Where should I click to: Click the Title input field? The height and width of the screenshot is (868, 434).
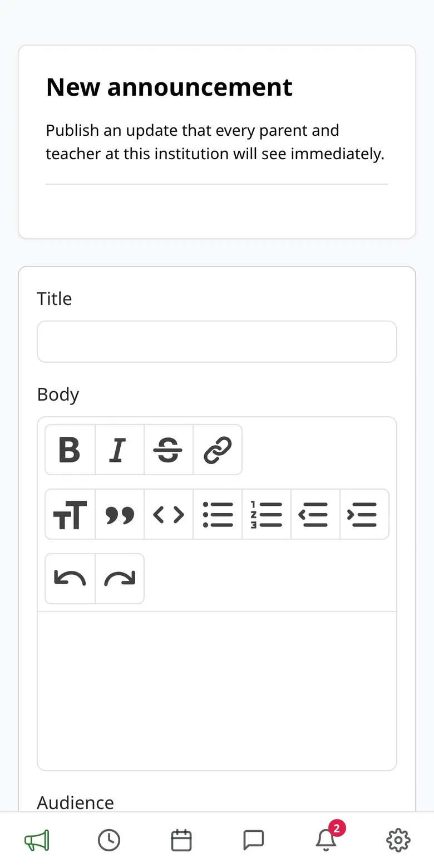click(x=217, y=342)
